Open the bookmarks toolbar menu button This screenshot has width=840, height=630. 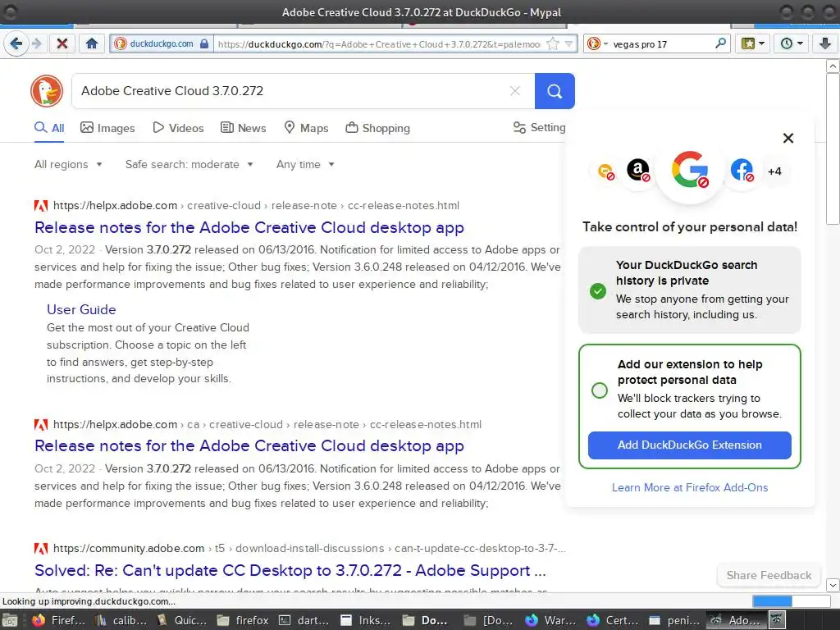[753, 43]
